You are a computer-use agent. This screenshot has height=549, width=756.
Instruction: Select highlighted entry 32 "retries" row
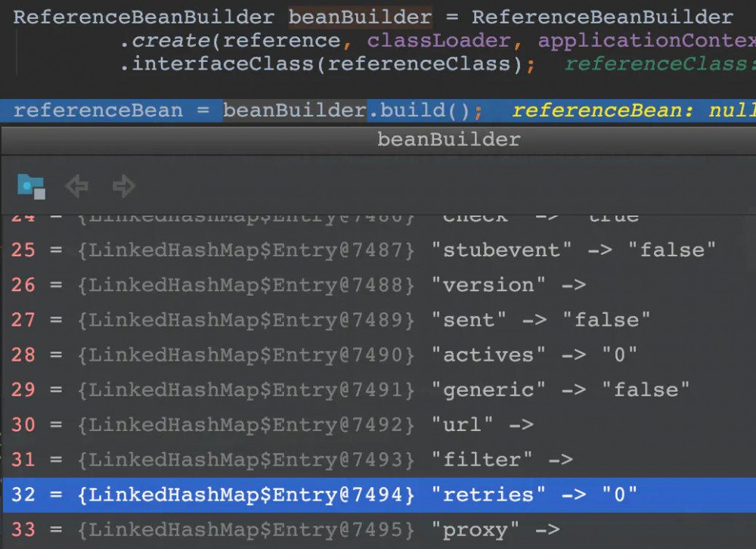380,495
